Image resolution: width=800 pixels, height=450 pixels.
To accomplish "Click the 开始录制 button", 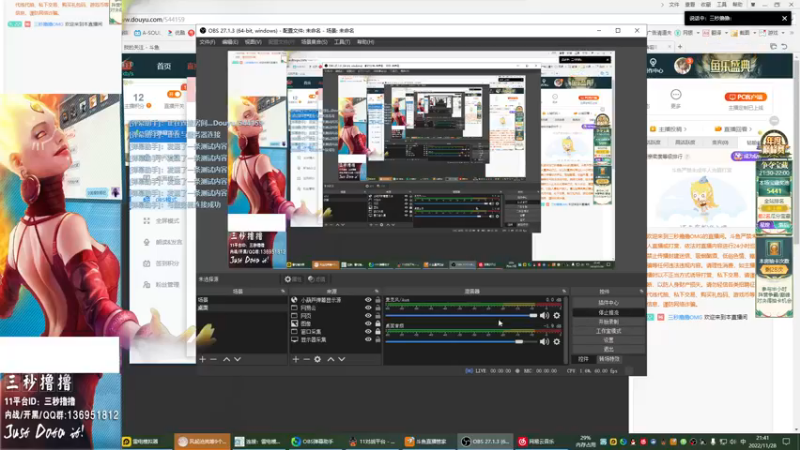I will click(x=608, y=322).
